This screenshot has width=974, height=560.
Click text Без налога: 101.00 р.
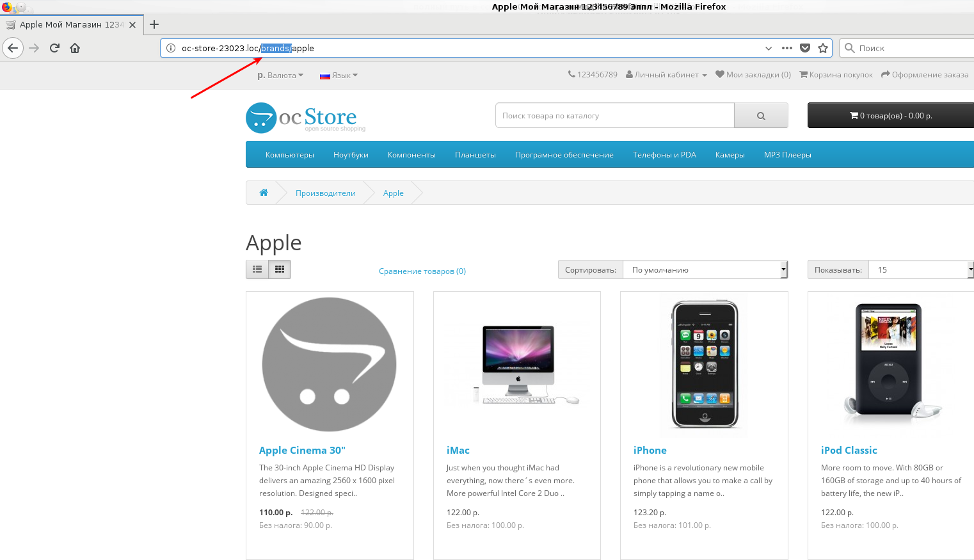672,525
